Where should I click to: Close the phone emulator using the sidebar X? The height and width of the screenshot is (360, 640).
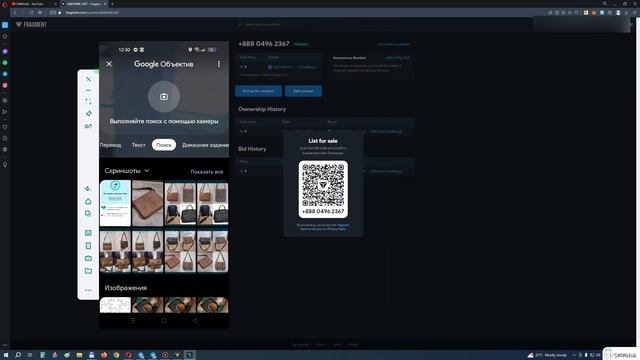tap(88, 79)
